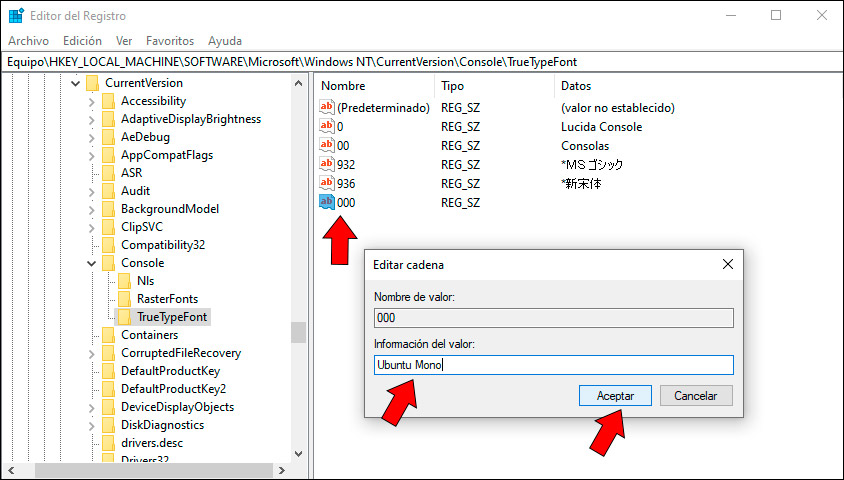Select the string icon of value 00

point(327,145)
